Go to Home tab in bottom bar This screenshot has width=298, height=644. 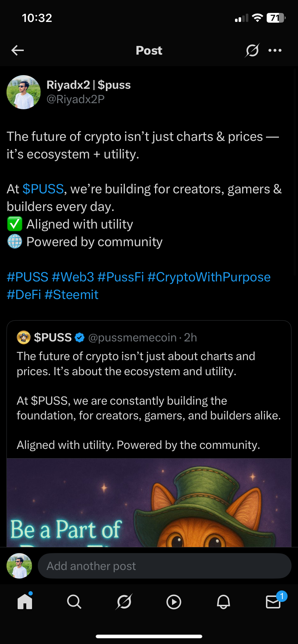25,601
